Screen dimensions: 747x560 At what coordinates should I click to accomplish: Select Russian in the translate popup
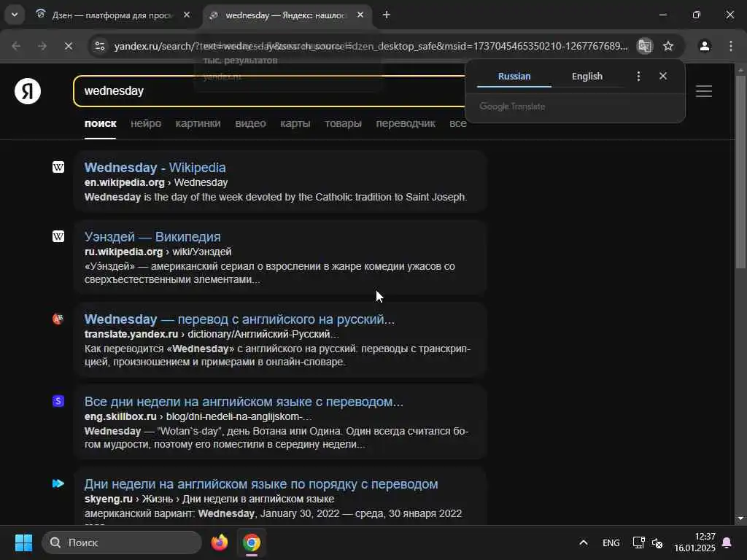(514, 76)
